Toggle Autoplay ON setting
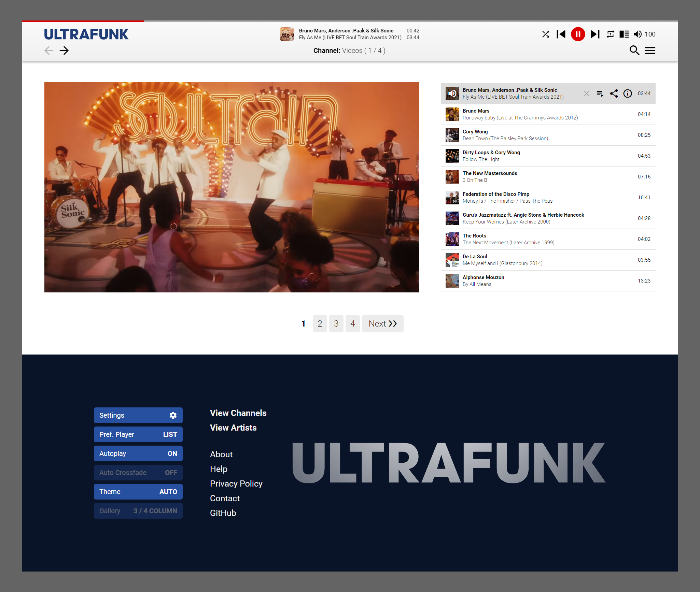This screenshot has width=700, height=592. 138,453
